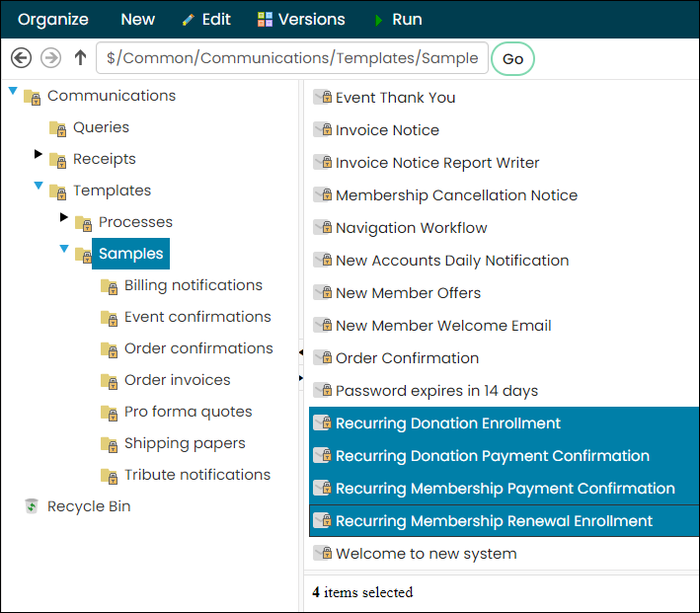Click the Navigation Workflow template icon
This screenshot has height=613, width=700.
pyautogui.click(x=323, y=227)
